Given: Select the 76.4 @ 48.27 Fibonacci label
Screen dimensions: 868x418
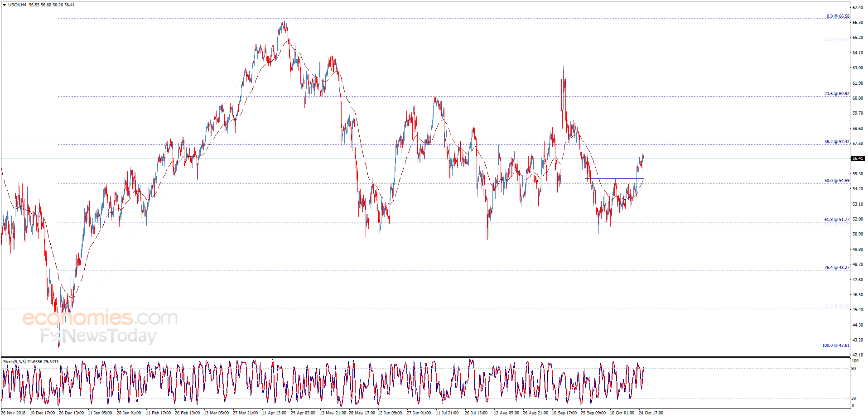Looking at the screenshot, I should coord(837,268).
